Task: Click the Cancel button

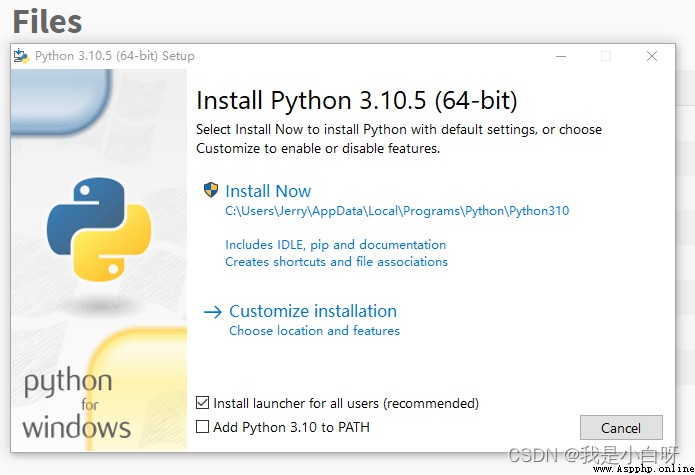Action: pos(621,428)
